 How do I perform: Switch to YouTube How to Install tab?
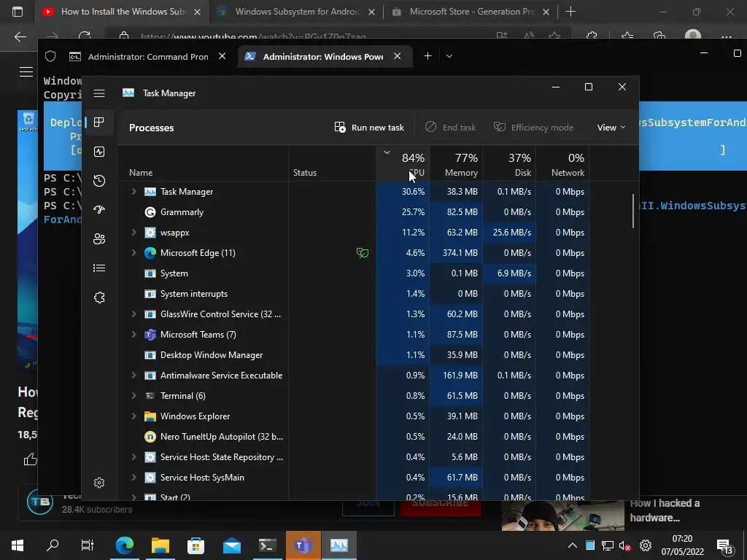pos(122,12)
